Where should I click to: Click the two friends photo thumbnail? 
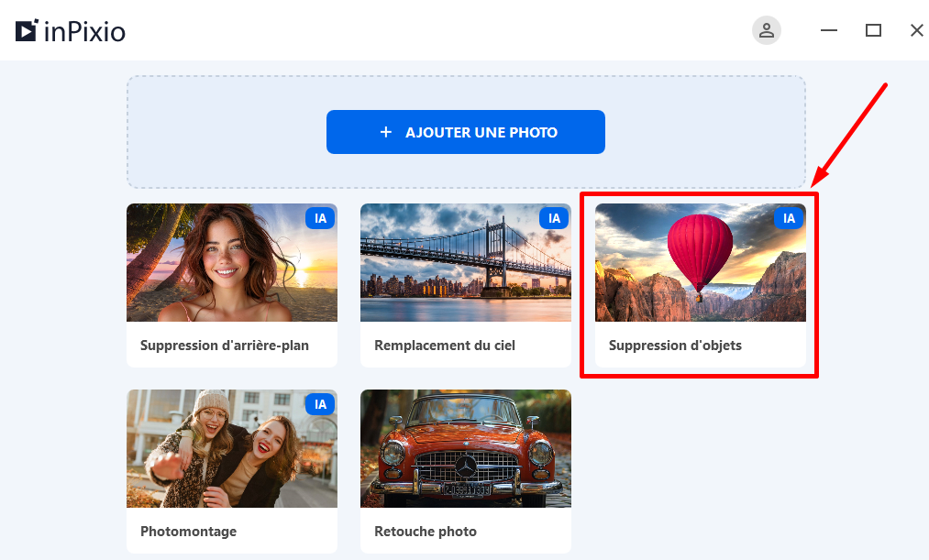tap(231, 448)
